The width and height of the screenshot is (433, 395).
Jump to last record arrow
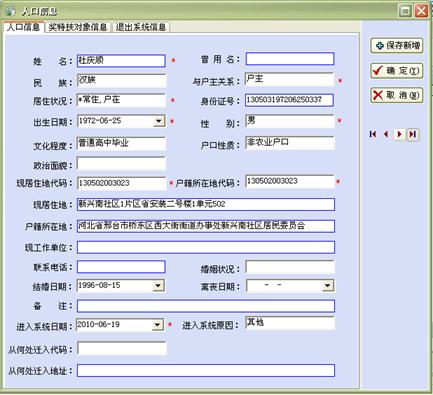click(x=413, y=134)
